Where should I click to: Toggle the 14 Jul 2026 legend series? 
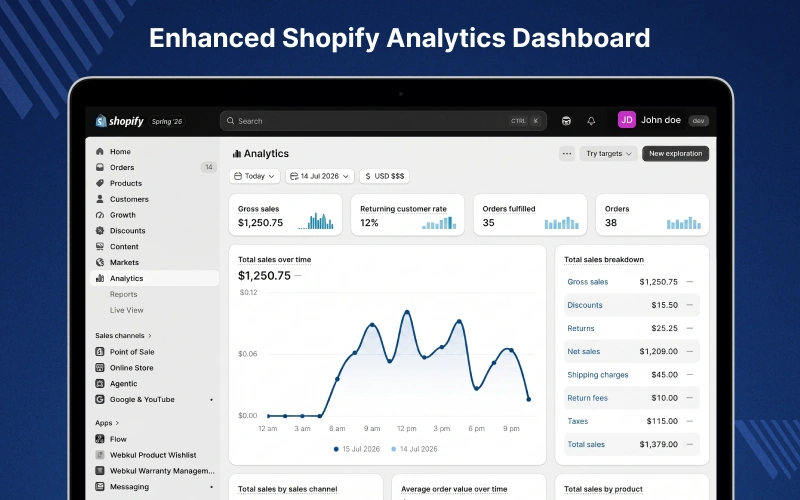(414, 449)
